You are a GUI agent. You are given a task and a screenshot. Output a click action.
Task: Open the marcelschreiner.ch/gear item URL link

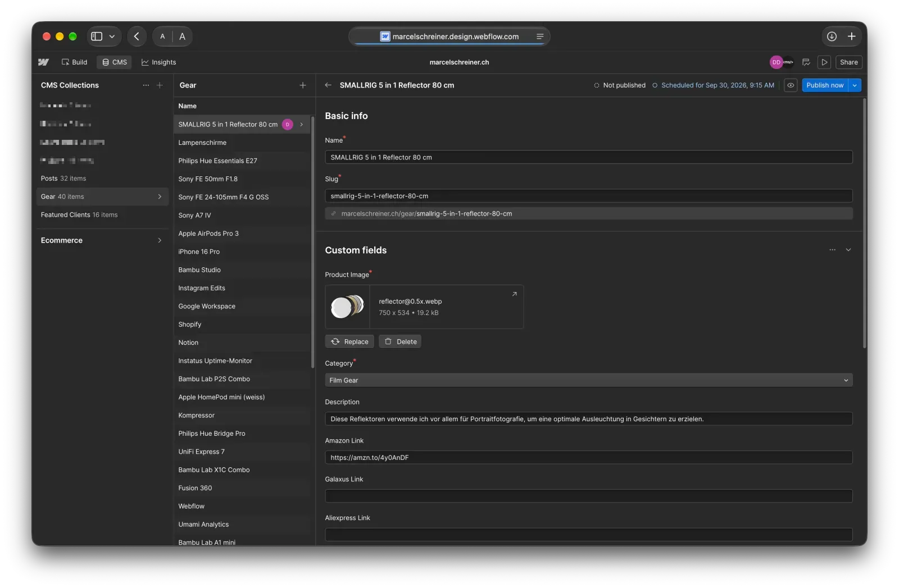588,213
